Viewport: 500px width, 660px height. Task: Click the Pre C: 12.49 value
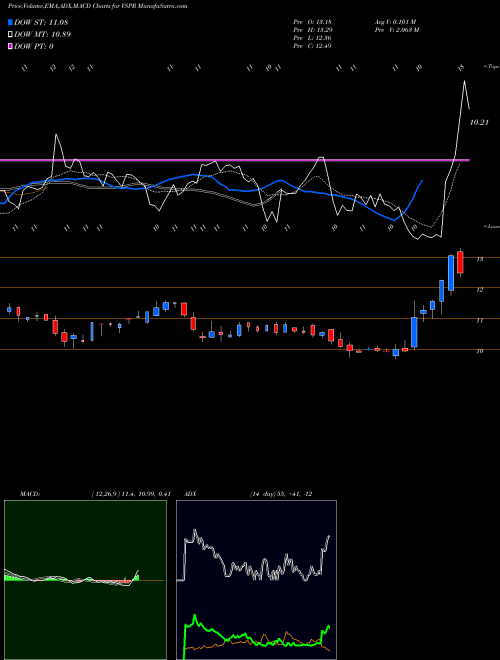tap(312, 45)
